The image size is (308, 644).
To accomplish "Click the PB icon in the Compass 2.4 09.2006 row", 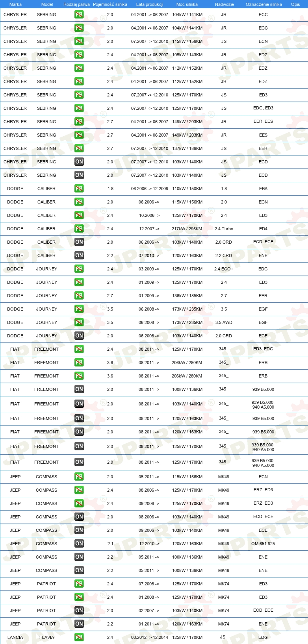I will coord(79,503).
